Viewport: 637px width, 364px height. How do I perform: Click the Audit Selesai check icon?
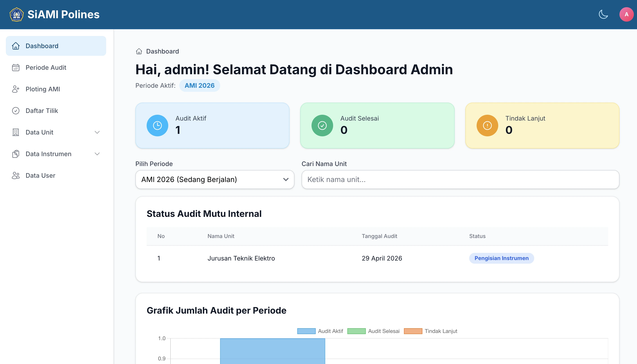[322, 126]
